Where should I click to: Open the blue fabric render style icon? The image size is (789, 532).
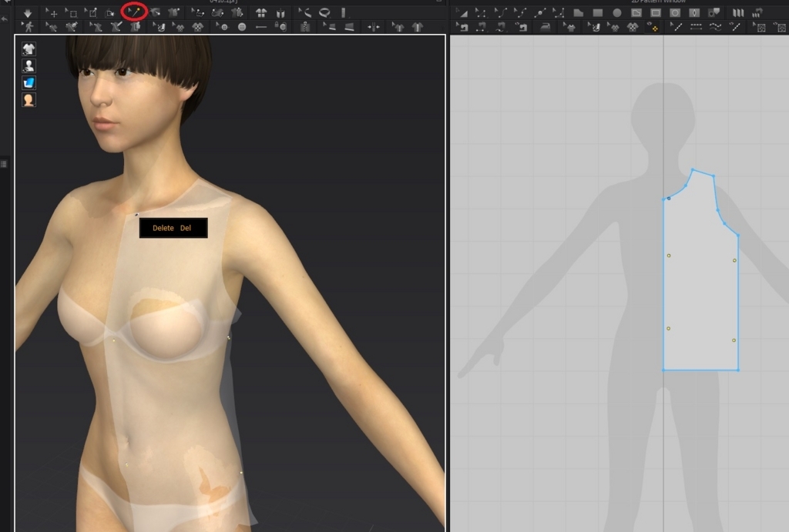[29, 83]
